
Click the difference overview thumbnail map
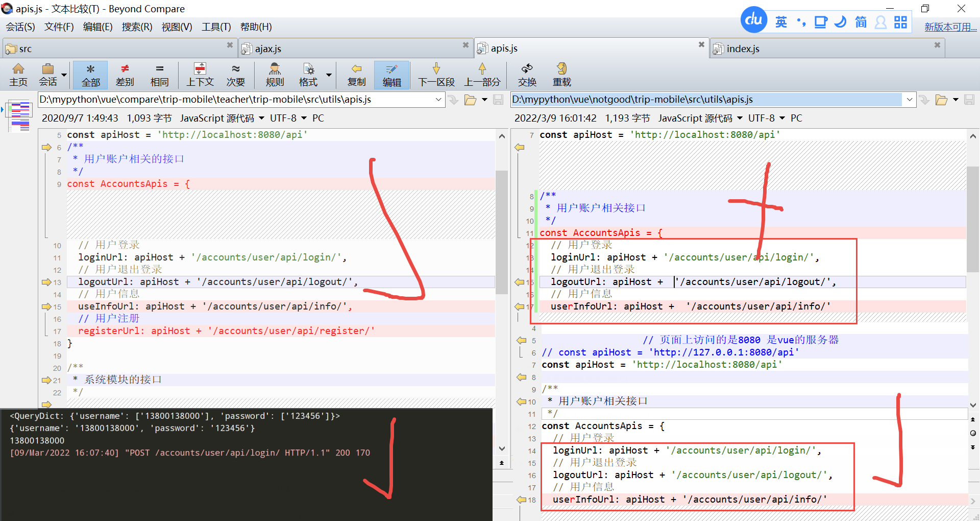pos(20,117)
